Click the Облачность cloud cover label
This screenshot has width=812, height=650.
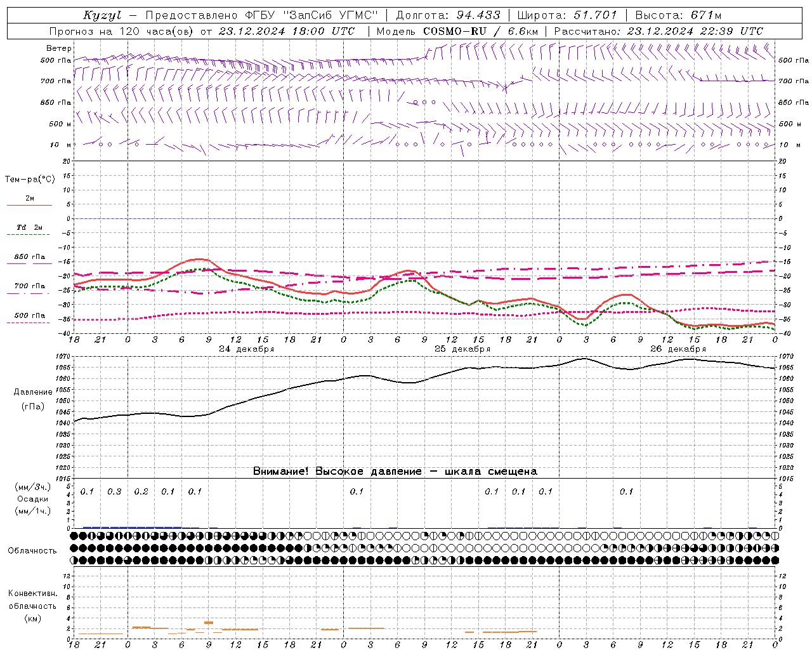point(32,551)
